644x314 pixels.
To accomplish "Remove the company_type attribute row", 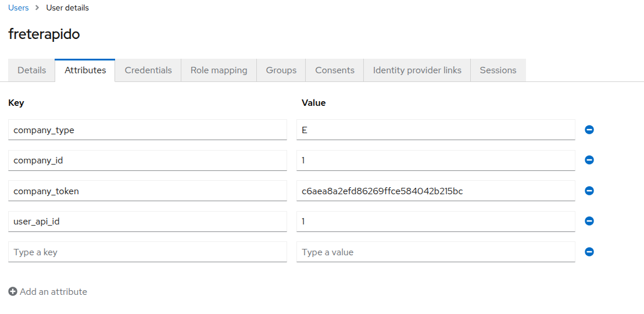I will (x=589, y=130).
